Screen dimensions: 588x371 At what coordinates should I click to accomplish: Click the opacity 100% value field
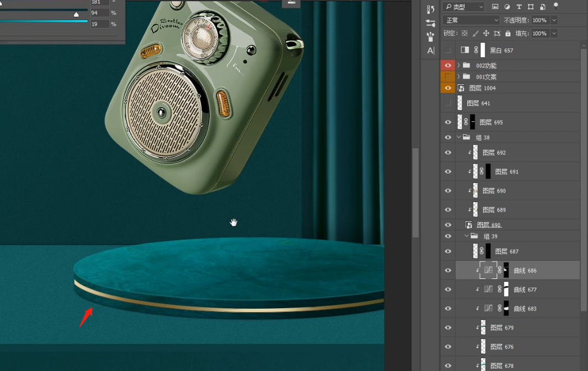tap(540, 20)
